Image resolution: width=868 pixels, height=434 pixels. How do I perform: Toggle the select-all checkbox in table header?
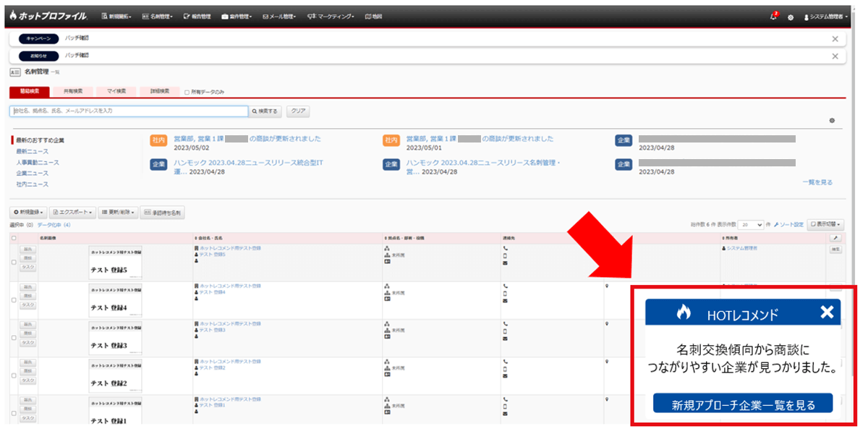pyautogui.click(x=14, y=238)
